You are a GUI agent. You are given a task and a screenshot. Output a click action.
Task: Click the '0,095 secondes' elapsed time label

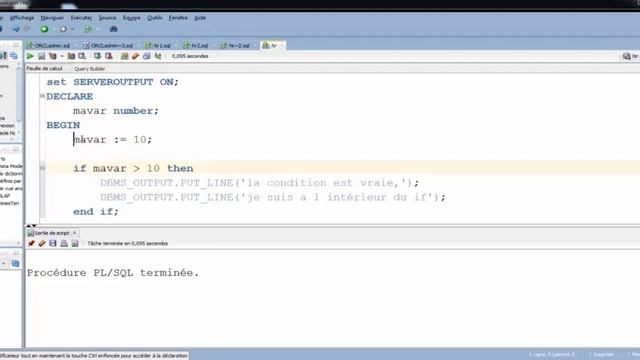[x=190, y=56]
